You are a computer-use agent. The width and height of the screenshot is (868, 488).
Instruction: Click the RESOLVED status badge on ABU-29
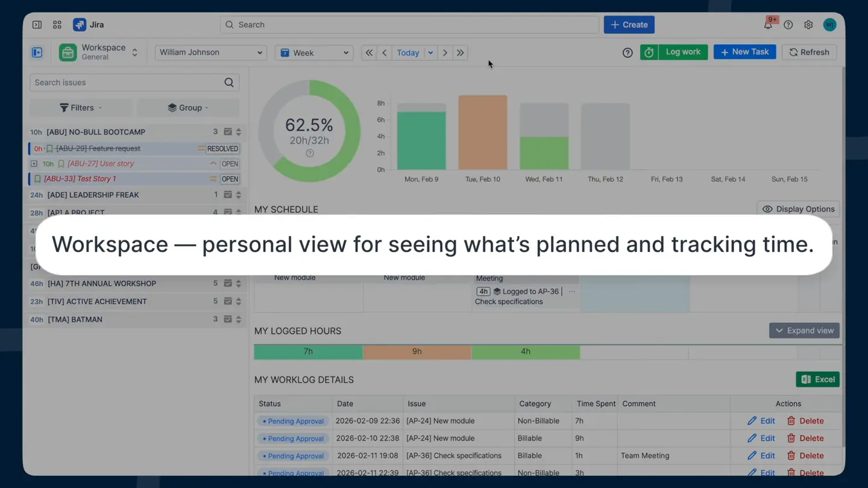[222, 149]
